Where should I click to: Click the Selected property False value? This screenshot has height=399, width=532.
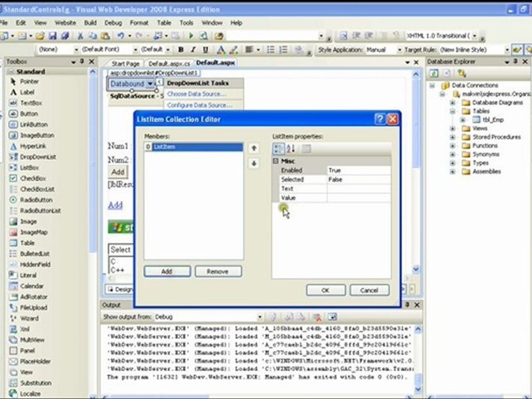[359, 180]
